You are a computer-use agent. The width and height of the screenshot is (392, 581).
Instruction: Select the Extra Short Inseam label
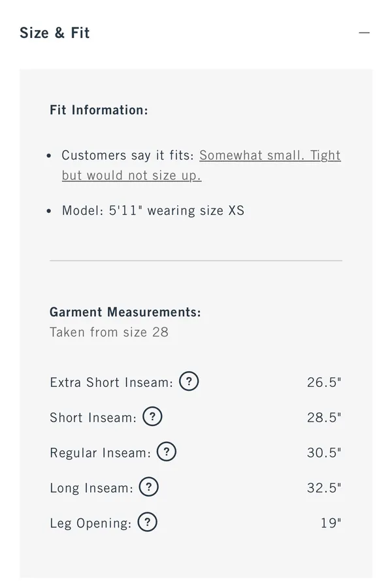point(112,382)
